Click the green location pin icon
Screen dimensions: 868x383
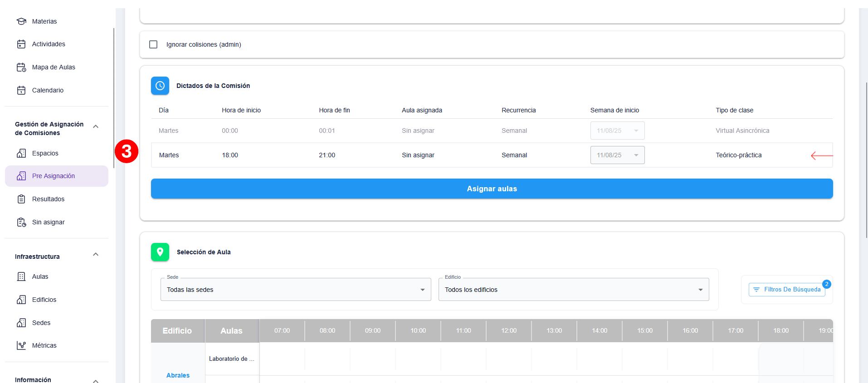[160, 252]
